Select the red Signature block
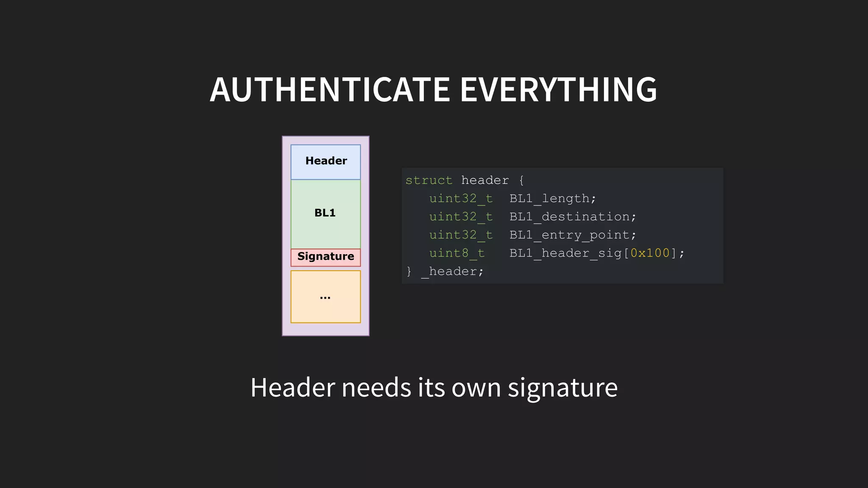 [325, 257]
